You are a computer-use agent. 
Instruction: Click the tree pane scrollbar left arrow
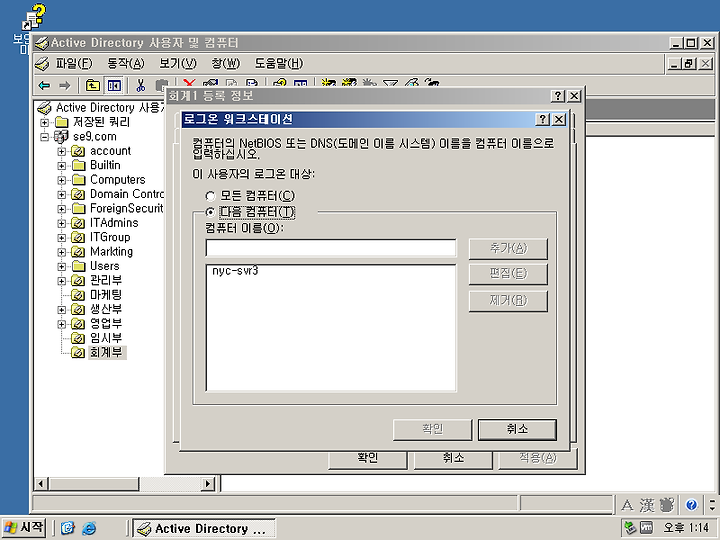(x=42, y=484)
